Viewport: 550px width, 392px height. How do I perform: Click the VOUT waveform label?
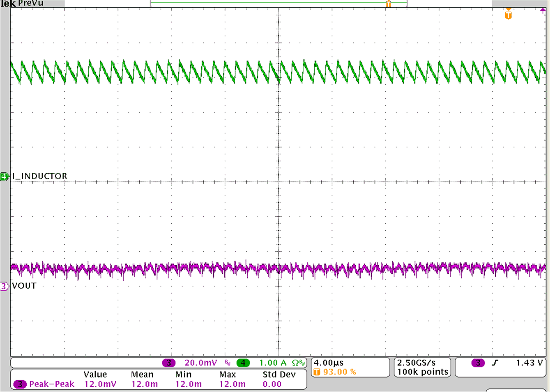23,287
